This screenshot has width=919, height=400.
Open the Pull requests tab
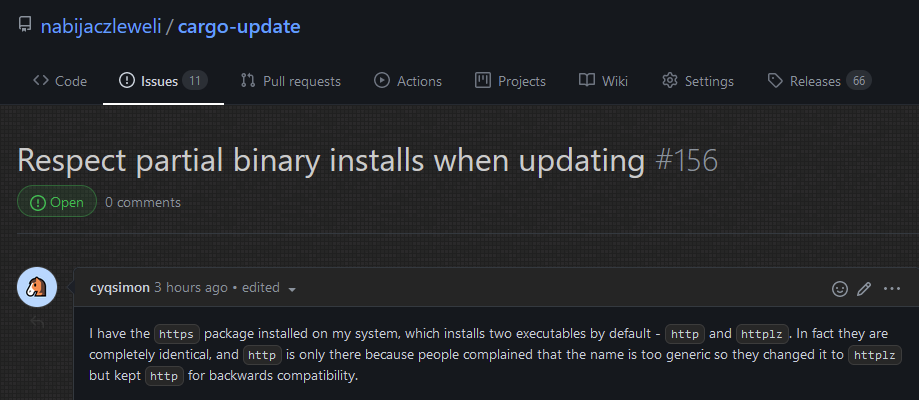(x=291, y=81)
